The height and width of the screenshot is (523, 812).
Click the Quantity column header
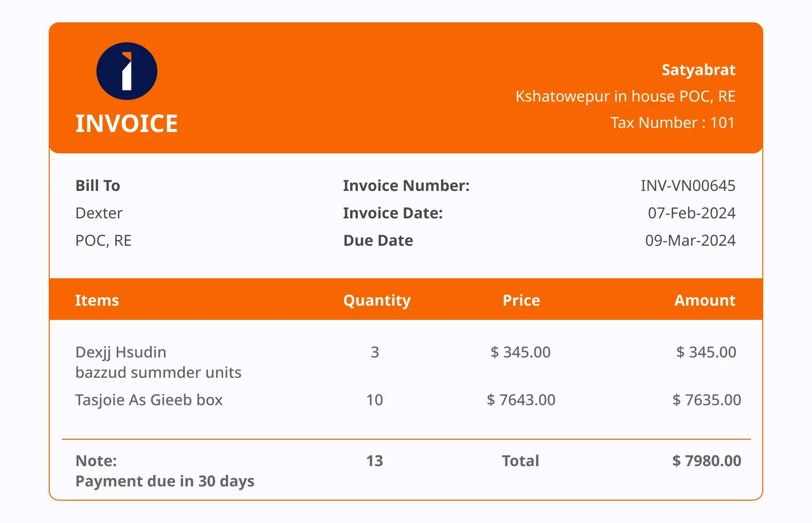click(x=377, y=301)
